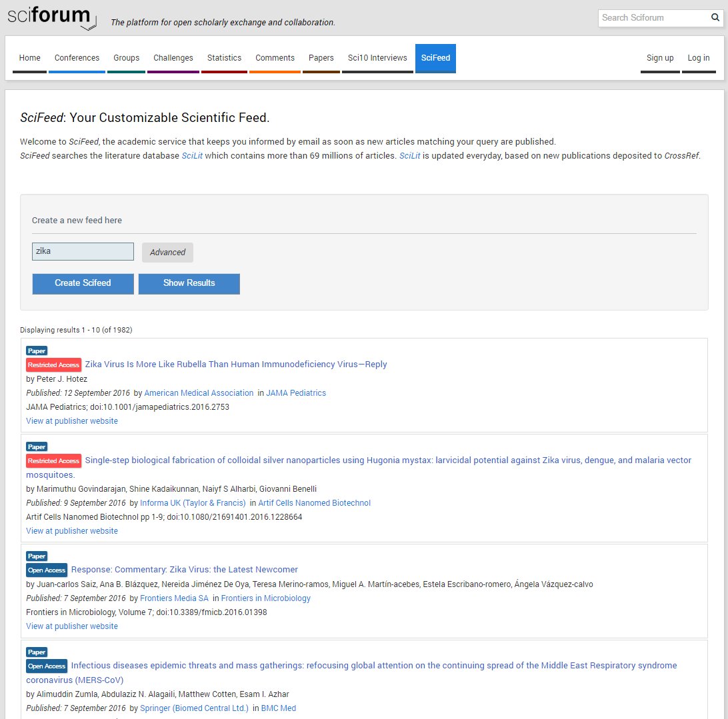Open the BMC Med journal link
The width and height of the screenshot is (728, 719).
point(279,708)
